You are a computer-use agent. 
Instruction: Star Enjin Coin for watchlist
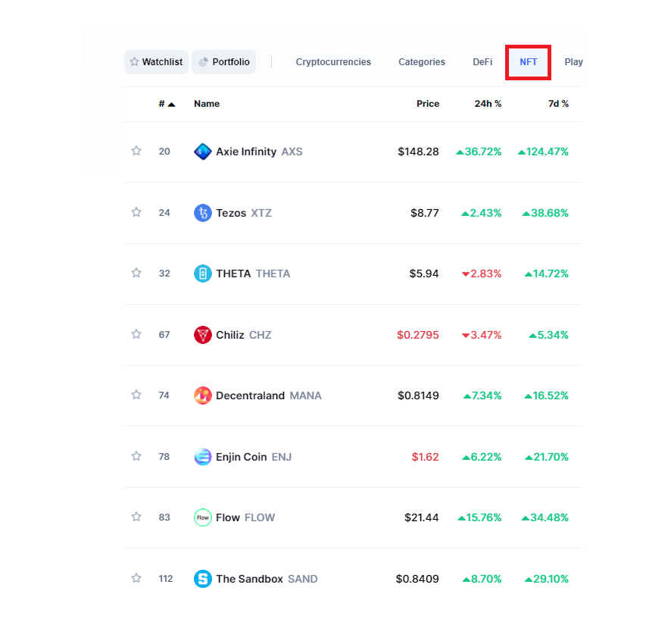136,456
